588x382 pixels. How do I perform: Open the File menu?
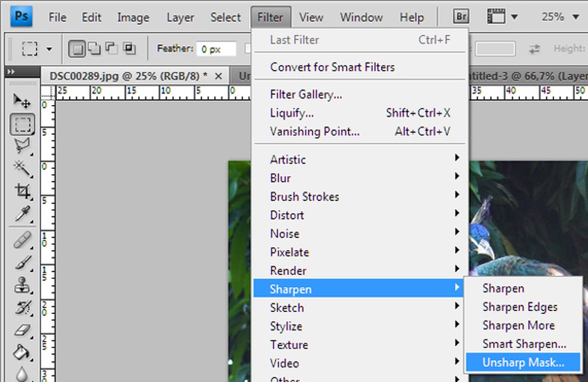[57, 17]
